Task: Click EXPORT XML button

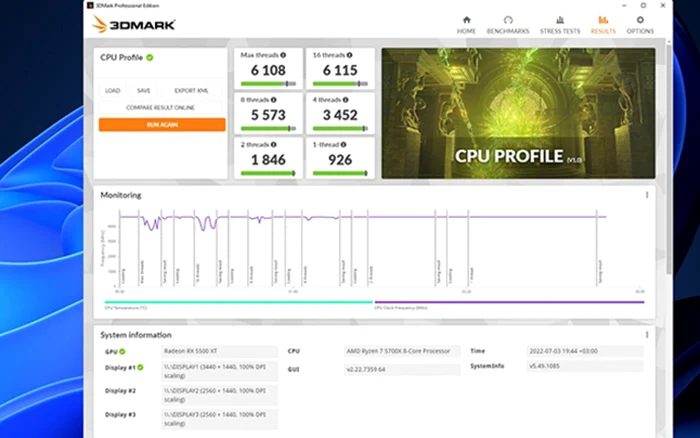Action: pos(191,91)
